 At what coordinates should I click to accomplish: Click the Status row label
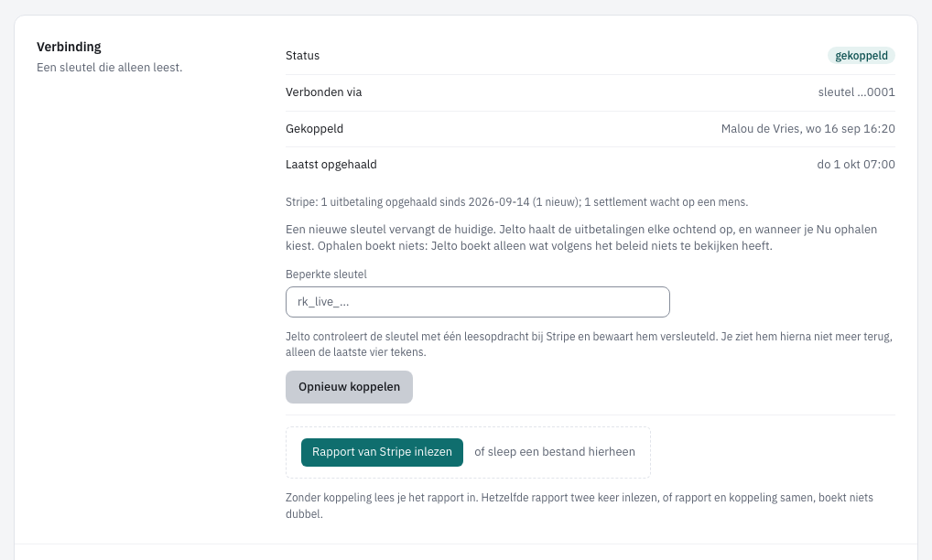click(302, 56)
